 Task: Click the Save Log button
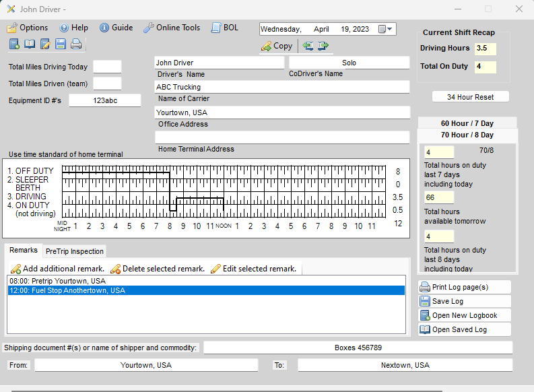pos(465,301)
